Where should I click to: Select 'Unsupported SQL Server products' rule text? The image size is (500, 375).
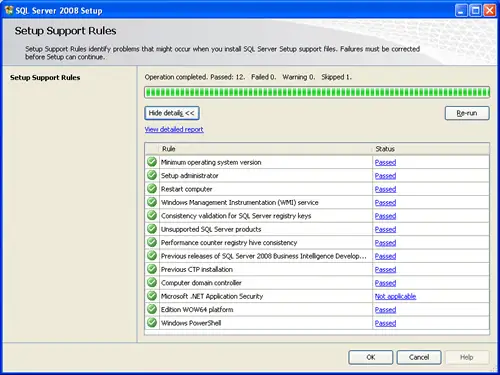(211, 229)
